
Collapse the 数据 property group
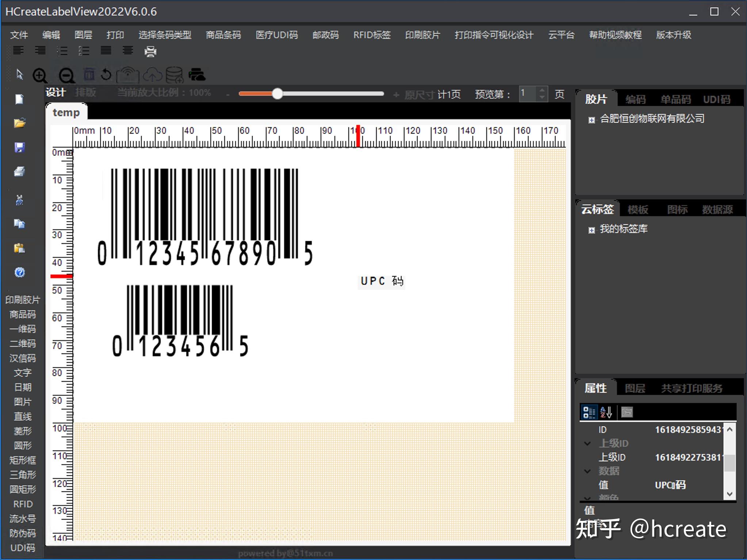587,471
